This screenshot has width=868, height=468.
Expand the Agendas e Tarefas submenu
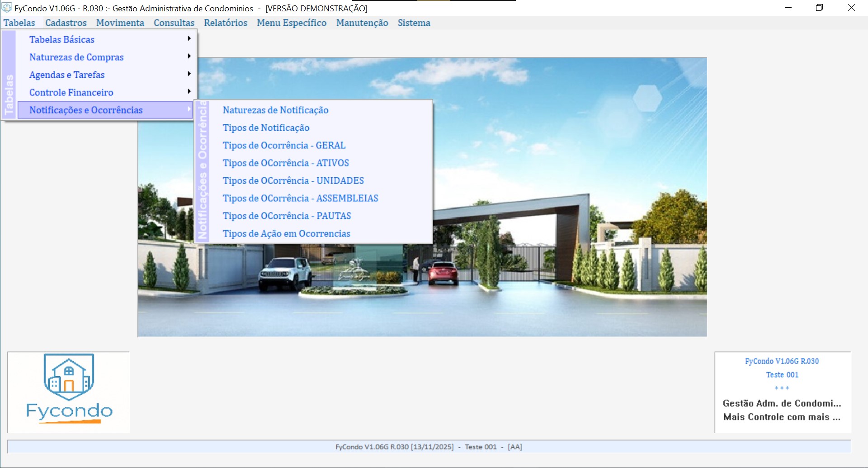[67, 75]
